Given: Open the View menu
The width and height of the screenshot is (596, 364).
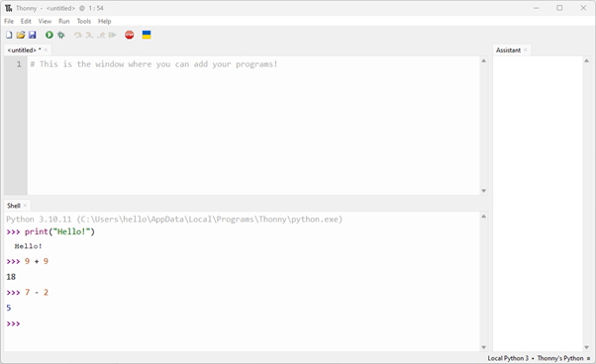Looking at the screenshot, I should [45, 21].
